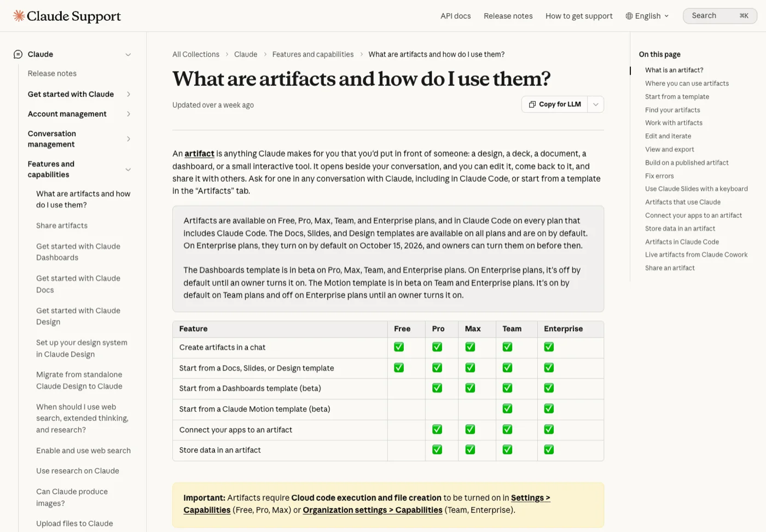This screenshot has width=766, height=532.
Task: Open Set up your design system in Claude Design
Action: [x=82, y=348]
